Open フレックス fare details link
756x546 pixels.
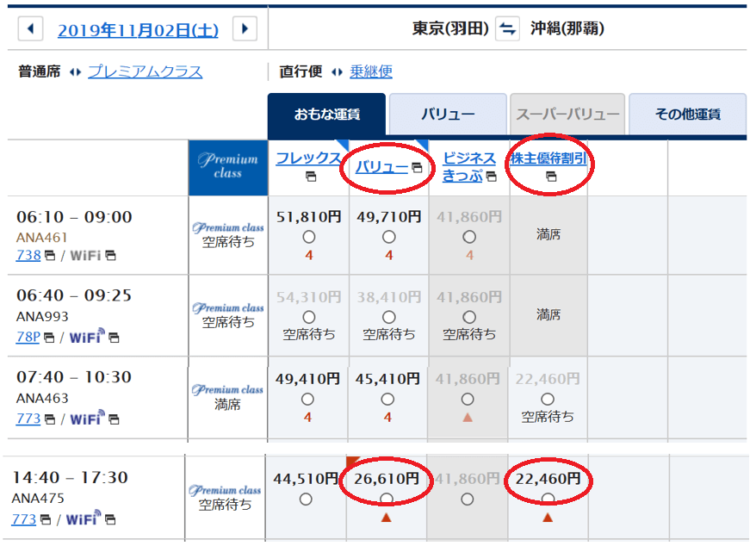308,158
